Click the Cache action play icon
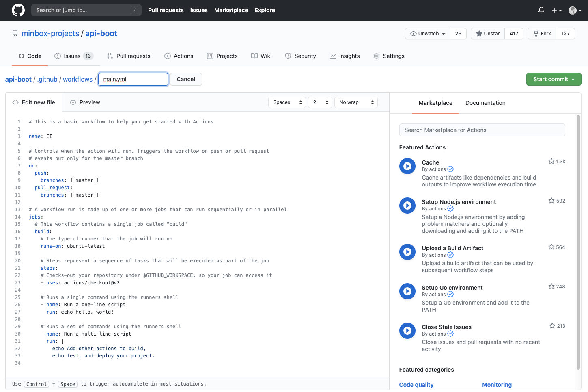The height and width of the screenshot is (392, 588). pyautogui.click(x=407, y=166)
